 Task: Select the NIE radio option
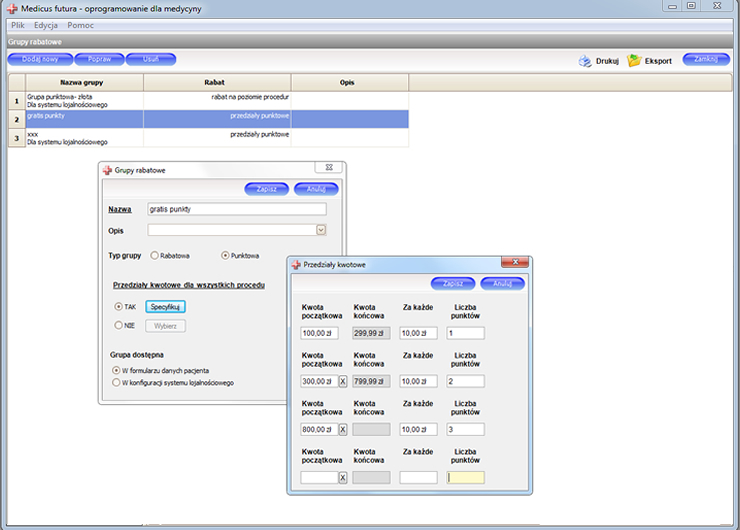(118, 325)
